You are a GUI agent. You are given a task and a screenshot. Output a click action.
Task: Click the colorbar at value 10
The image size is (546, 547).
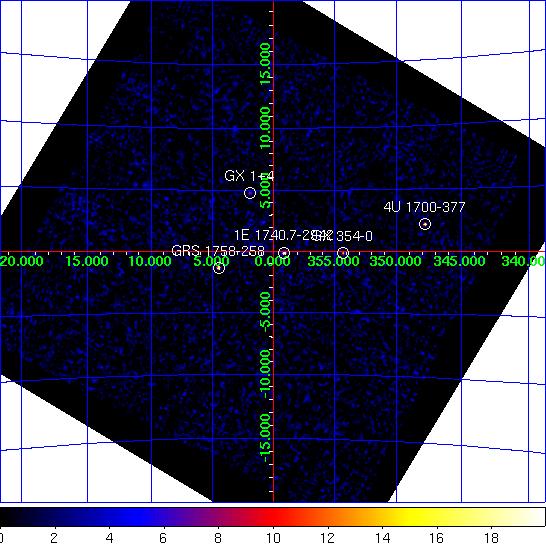click(273, 517)
